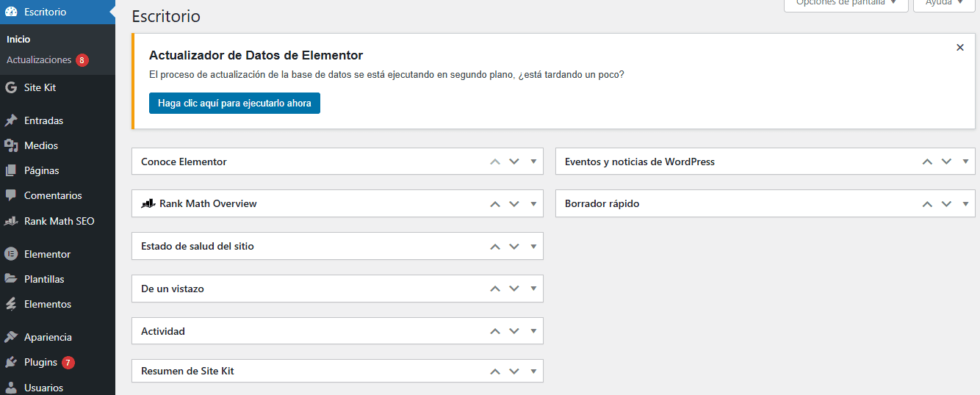Expand the Resumen de Site Kit panel
This screenshot has width=980, height=395.
tap(533, 372)
